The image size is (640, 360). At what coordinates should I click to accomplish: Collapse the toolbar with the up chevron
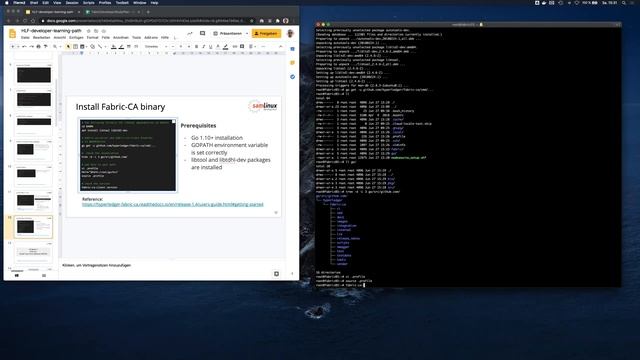(x=280, y=47)
